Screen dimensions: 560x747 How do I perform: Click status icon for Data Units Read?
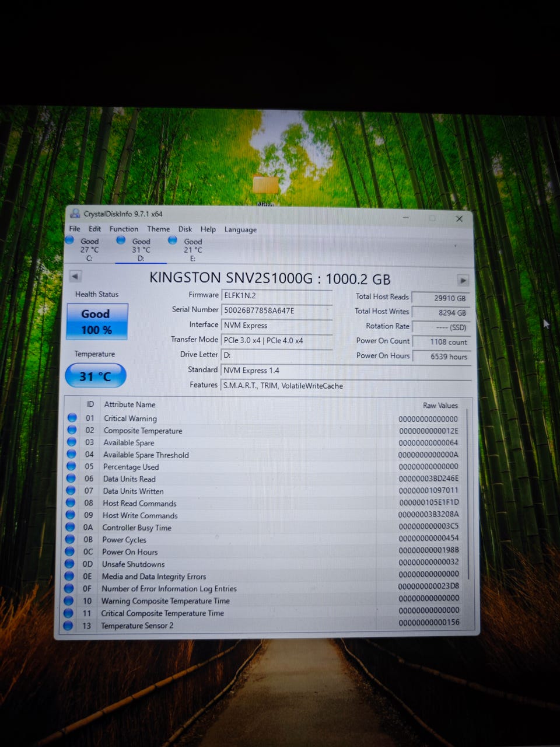(x=71, y=478)
